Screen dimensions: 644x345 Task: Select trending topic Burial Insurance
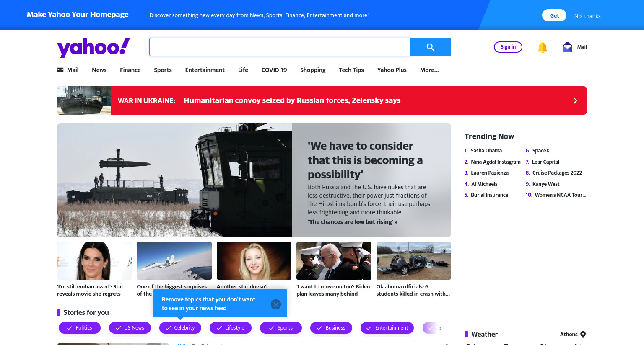tap(489, 195)
